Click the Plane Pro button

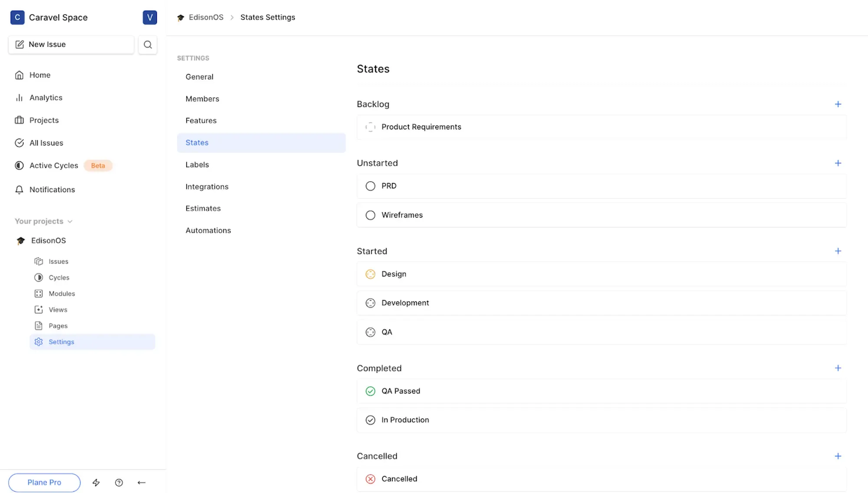coord(44,483)
